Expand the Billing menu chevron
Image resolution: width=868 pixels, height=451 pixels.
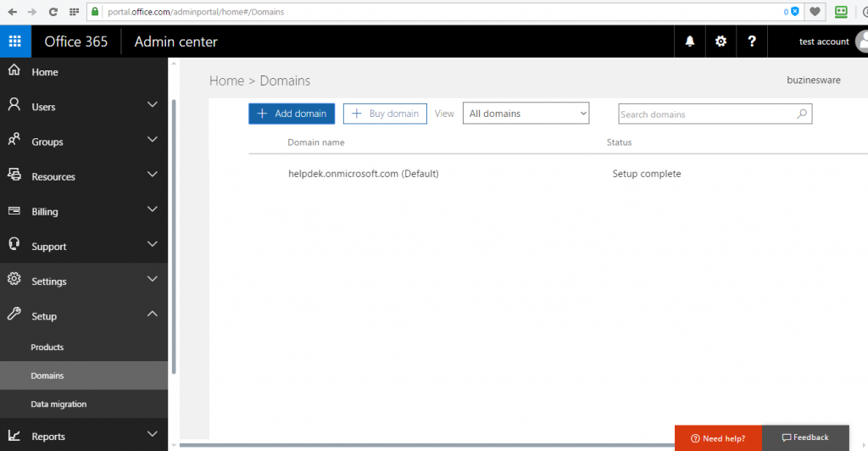153,209
